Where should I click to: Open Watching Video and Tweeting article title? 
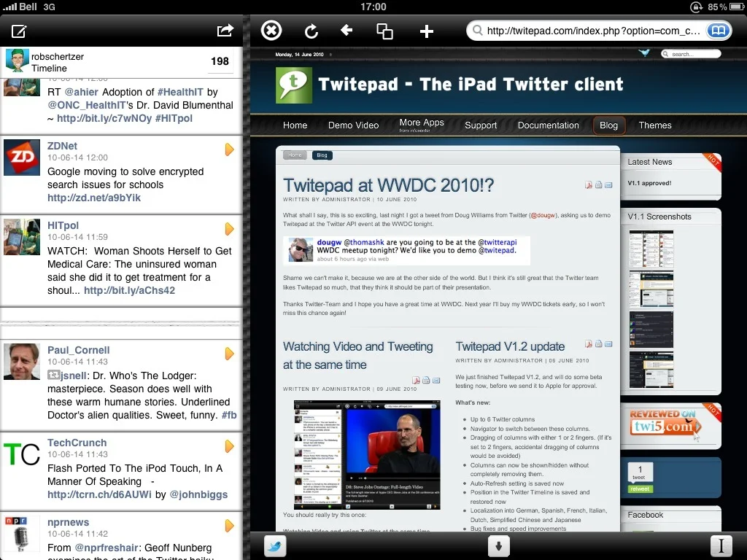click(357, 356)
